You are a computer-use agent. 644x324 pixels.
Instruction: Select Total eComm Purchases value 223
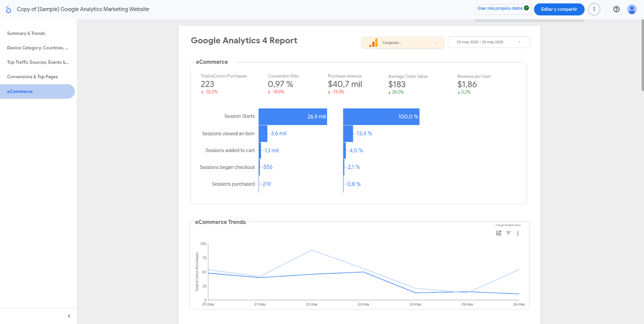[x=208, y=84]
